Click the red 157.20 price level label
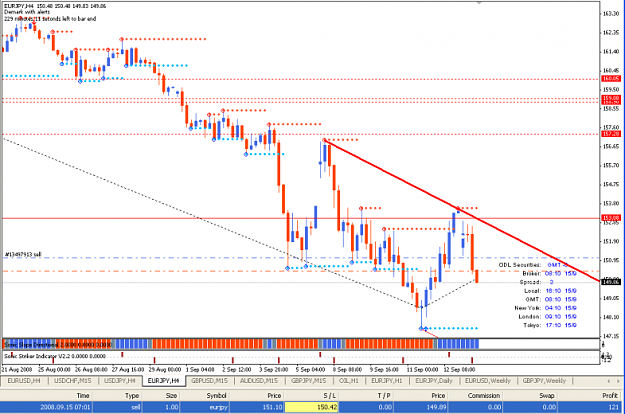The height and width of the screenshot is (414, 625). coord(611,134)
